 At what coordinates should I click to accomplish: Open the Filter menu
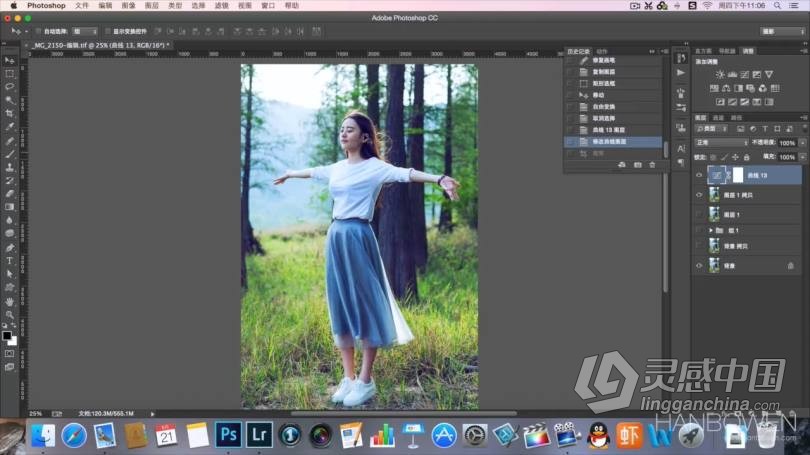pos(221,6)
